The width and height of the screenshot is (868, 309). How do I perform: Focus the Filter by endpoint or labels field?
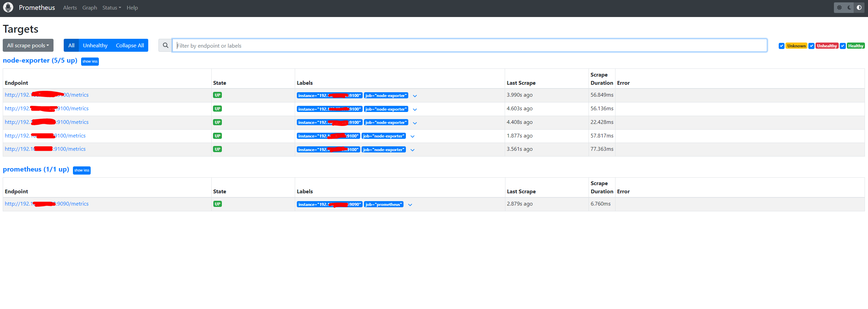(x=469, y=46)
